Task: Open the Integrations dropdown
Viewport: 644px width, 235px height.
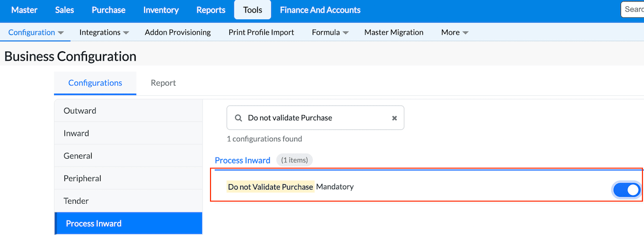Action: pos(104,32)
